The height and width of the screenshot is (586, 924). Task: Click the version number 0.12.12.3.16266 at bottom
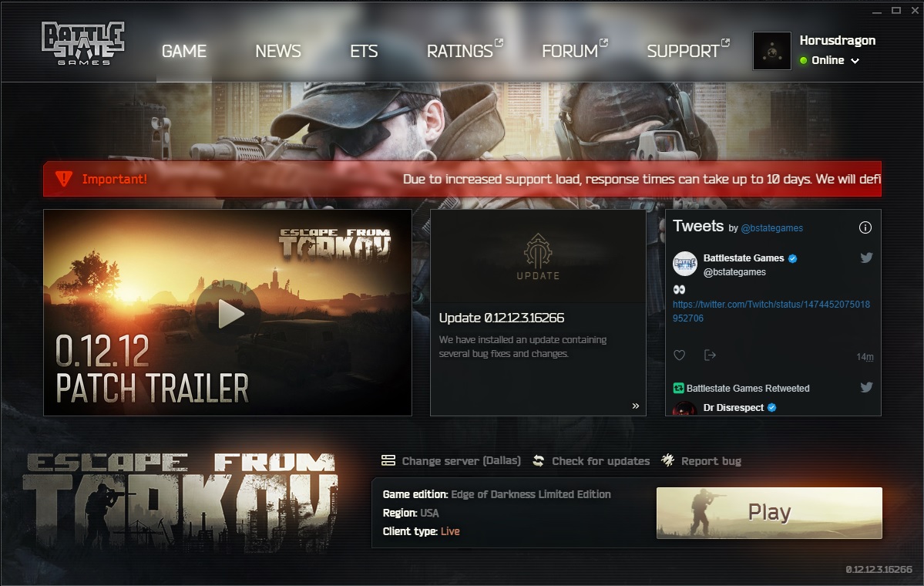pos(879,570)
